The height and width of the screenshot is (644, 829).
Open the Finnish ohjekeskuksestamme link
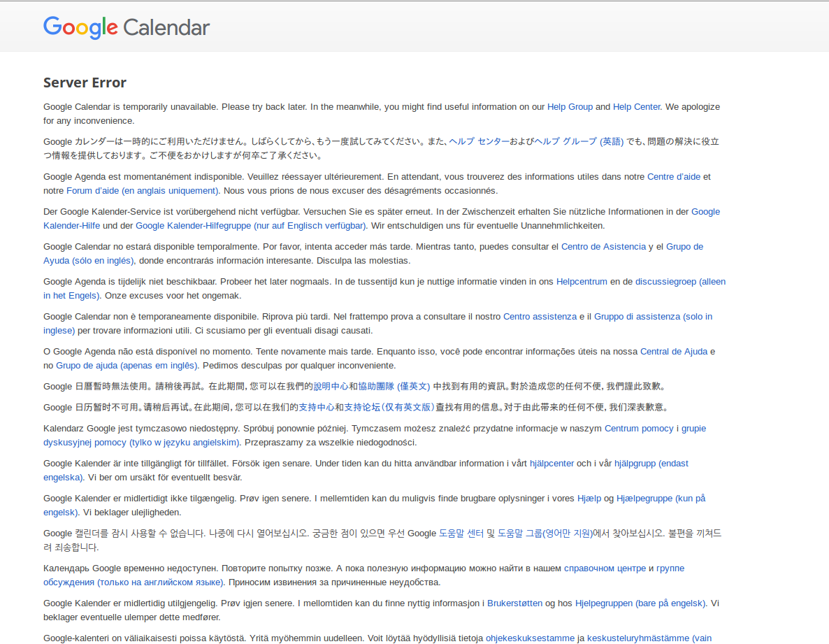[530, 638]
